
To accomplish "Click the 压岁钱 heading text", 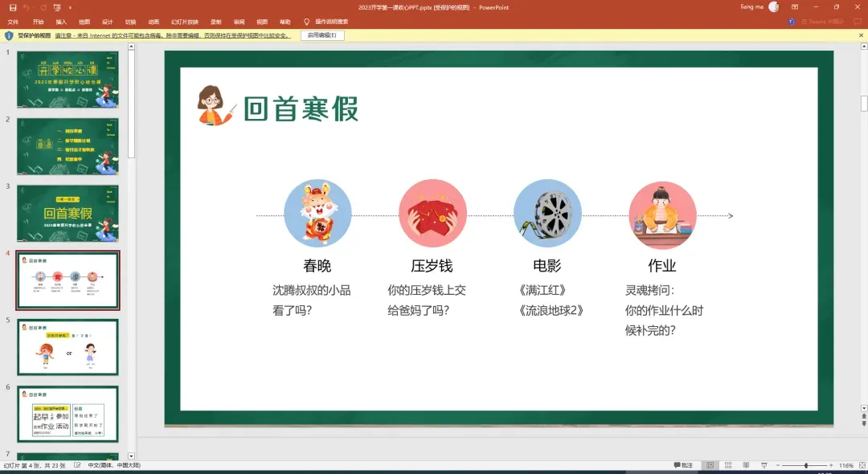I will coord(432,266).
